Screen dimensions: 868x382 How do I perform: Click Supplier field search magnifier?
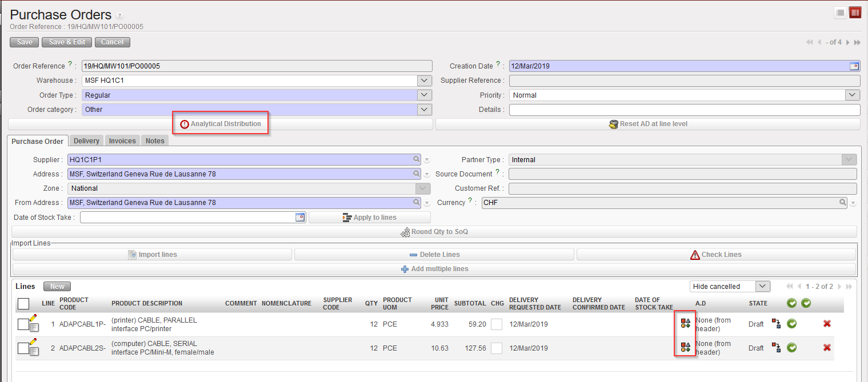417,160
